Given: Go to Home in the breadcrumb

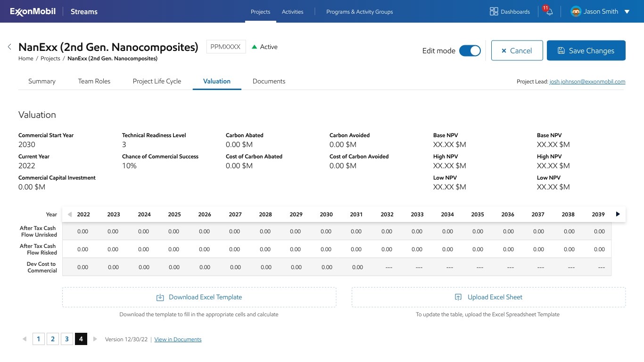Looking at the screenshot, I should 26,58.
